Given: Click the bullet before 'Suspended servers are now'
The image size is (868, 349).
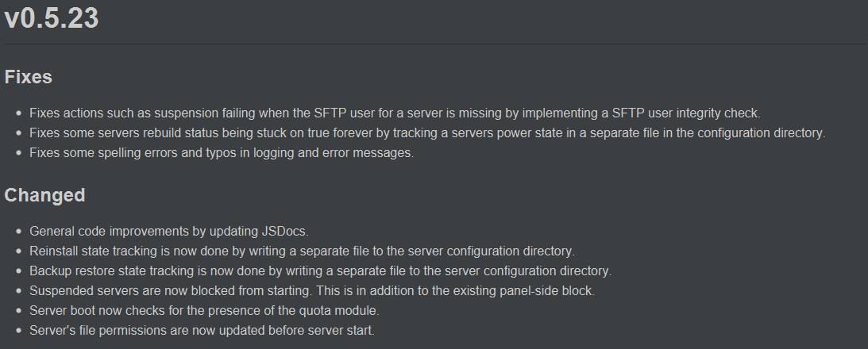Looking at the screenshot, I should [18, 291].
